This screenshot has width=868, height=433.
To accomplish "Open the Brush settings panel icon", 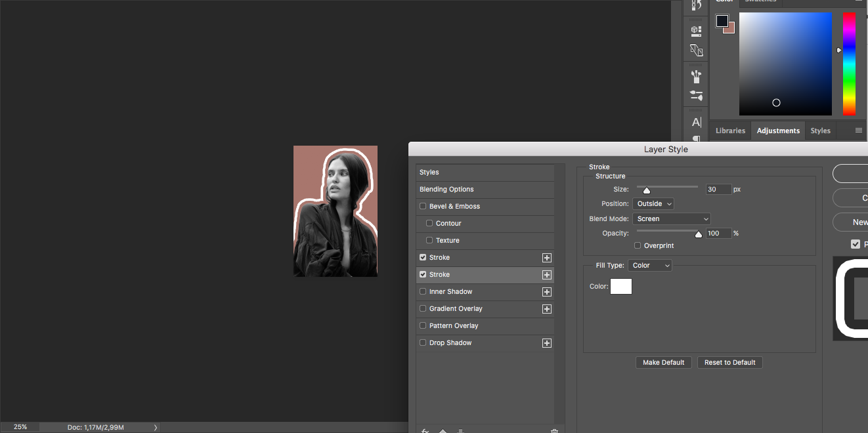I will tap(697, 96).
